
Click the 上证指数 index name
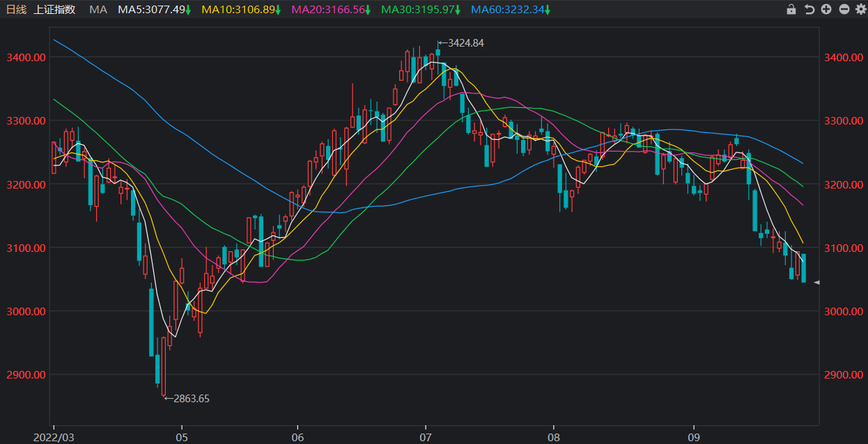click(x=54, y=10)
